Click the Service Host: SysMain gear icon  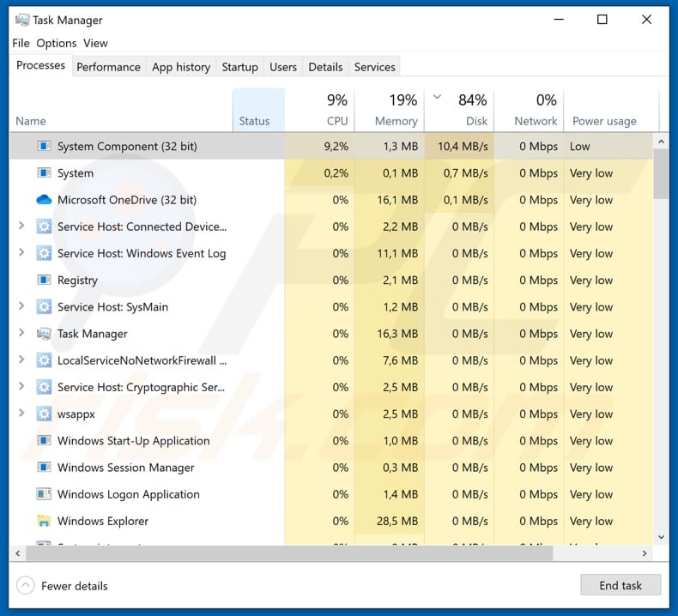44,307
